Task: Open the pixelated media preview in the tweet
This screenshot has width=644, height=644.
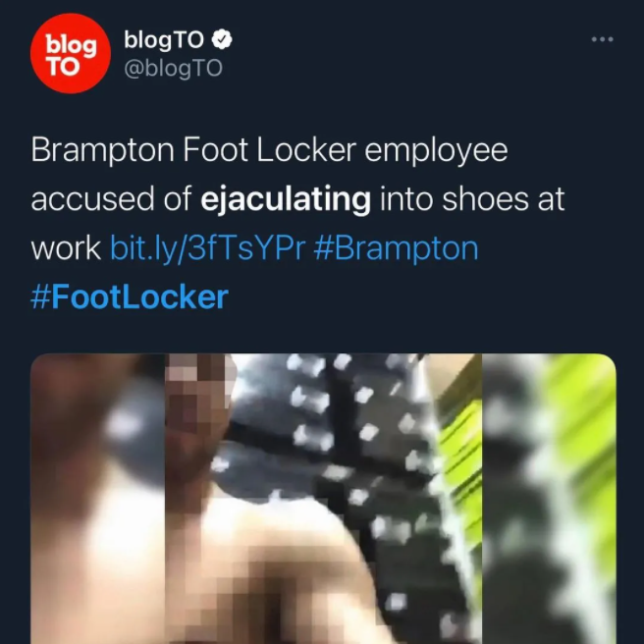Action: (323, 499)
